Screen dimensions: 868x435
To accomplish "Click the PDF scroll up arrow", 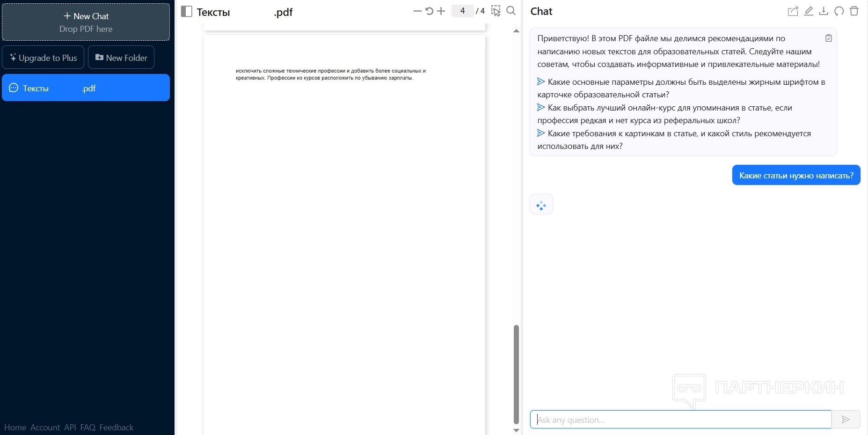I will (x=516, y=31).
